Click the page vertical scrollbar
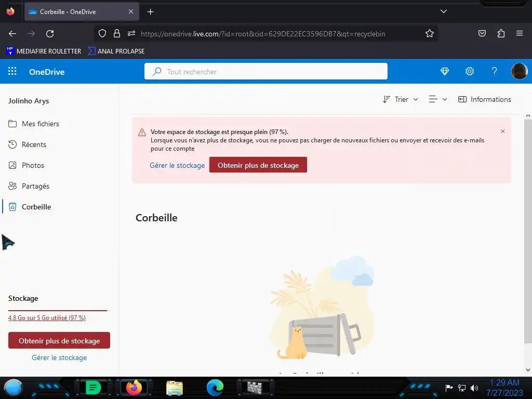This screenshot has height=399, width=532. click(x=528, y=231)
